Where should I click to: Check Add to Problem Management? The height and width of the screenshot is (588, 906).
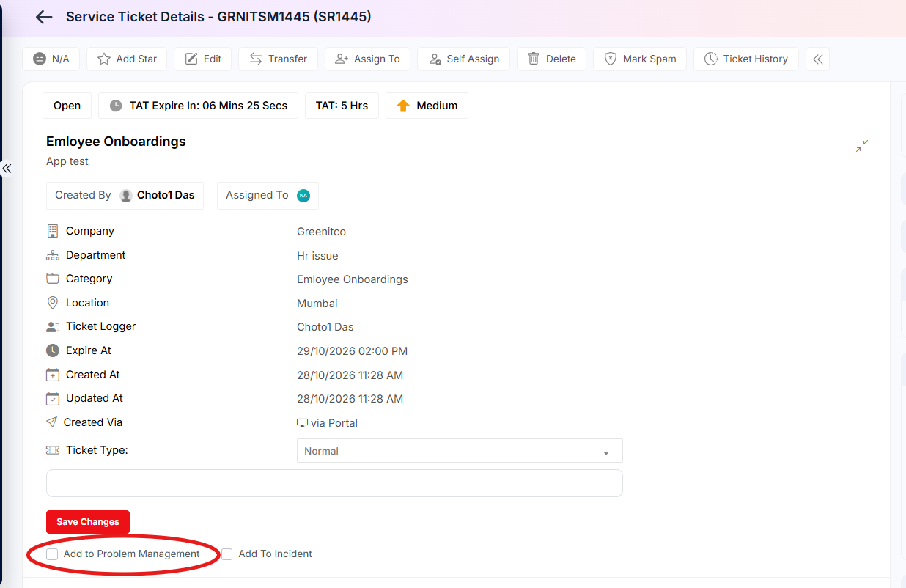point(52,554)
